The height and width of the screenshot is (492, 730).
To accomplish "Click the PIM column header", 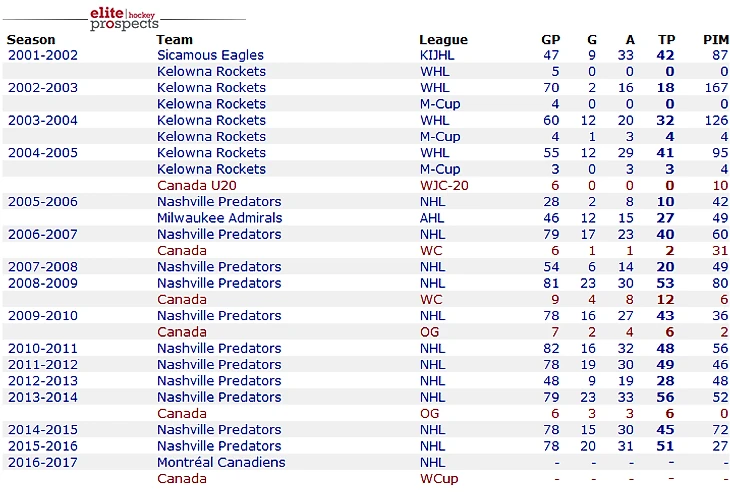I will click(x=715, y=40).
